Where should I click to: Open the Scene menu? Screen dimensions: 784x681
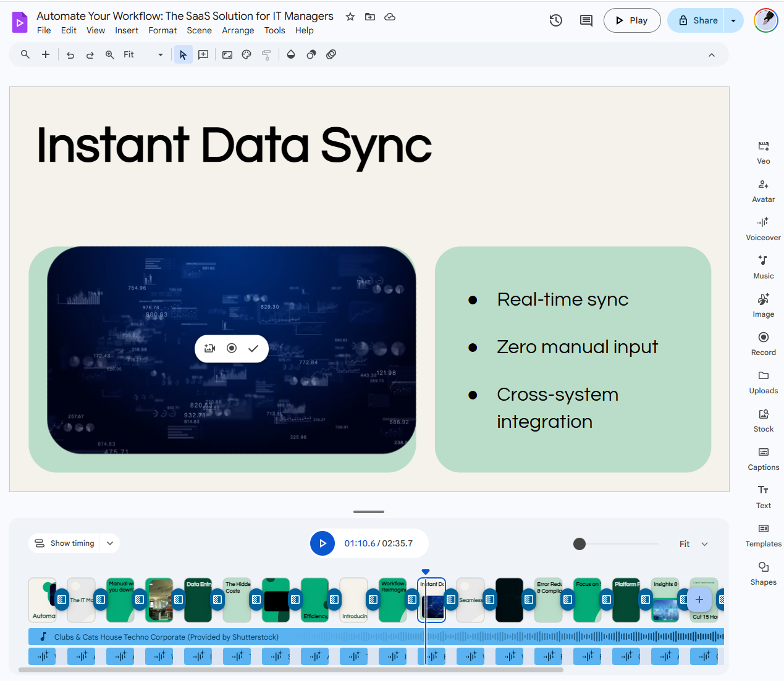(x=199, y=30)
